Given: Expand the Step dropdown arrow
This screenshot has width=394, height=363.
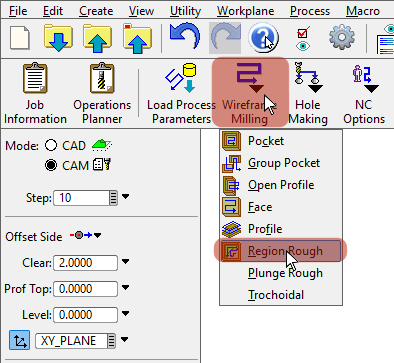Looking at the screenshot, I should (125, 197).
